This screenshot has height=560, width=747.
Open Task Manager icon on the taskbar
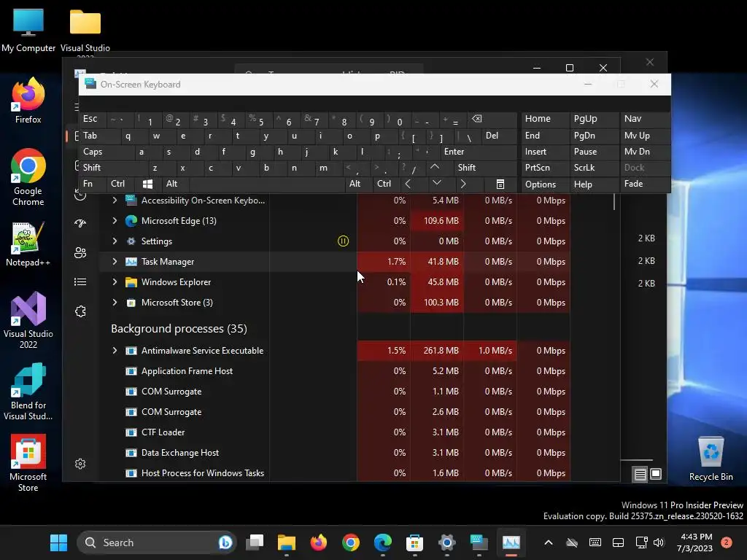point(511,542)
